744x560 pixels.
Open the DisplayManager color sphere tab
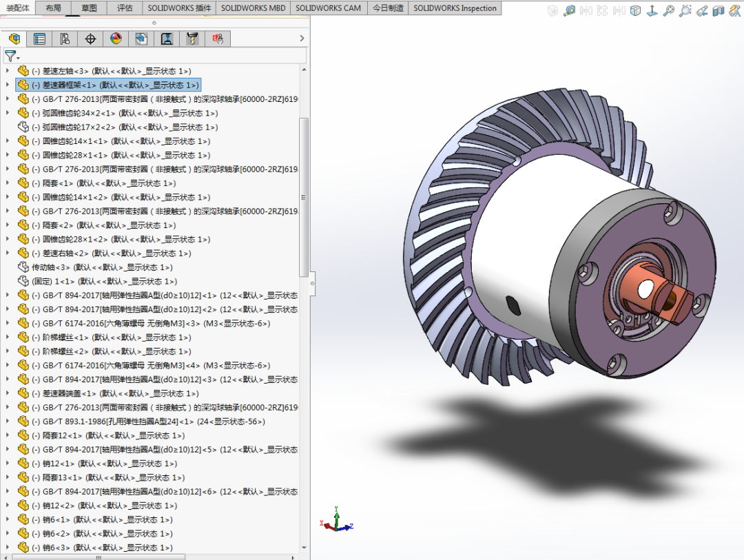[116, 39]
